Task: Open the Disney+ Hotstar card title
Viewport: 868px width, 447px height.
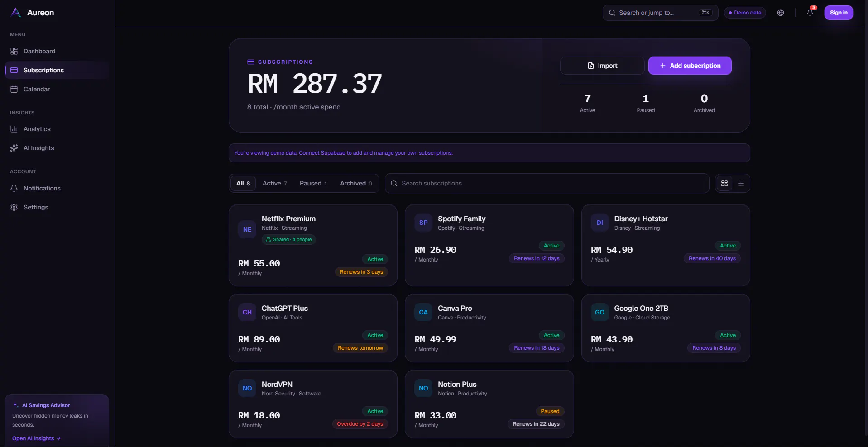Action: coord(641,219)
